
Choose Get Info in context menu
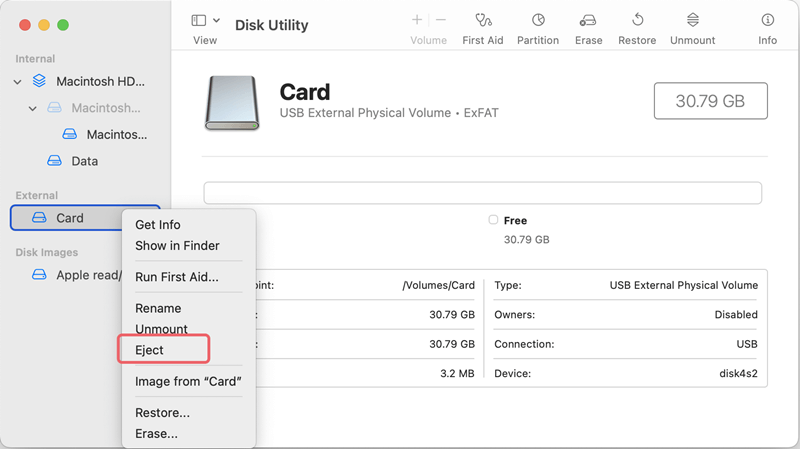click(158, 224)
